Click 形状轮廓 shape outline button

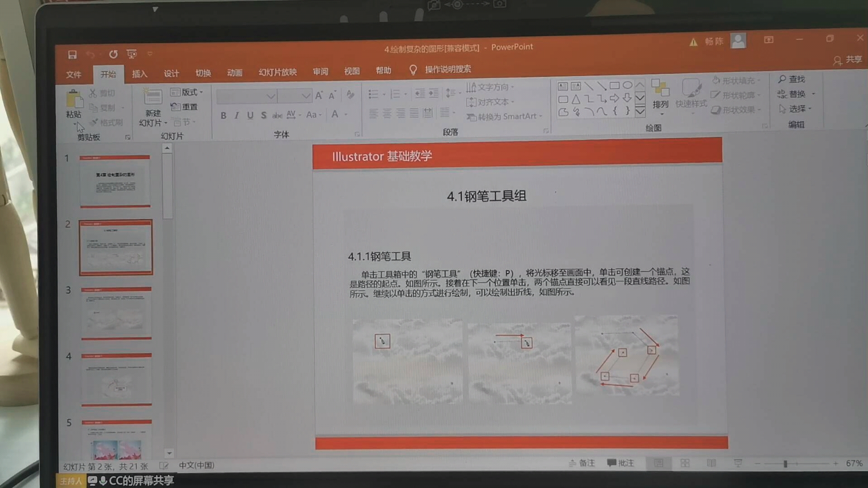click(736, 95)
